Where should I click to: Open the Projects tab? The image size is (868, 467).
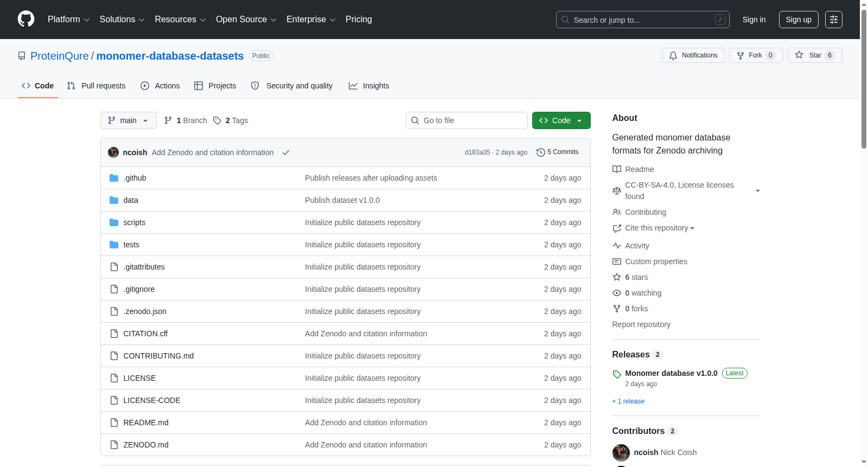[215, 86]
